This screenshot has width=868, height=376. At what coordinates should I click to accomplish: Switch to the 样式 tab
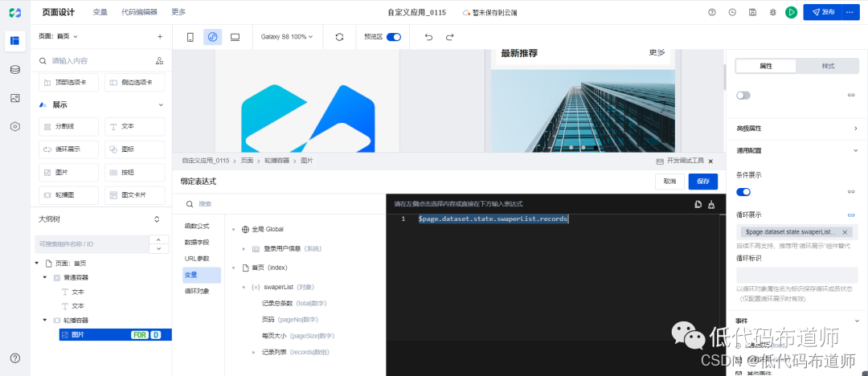828,66
